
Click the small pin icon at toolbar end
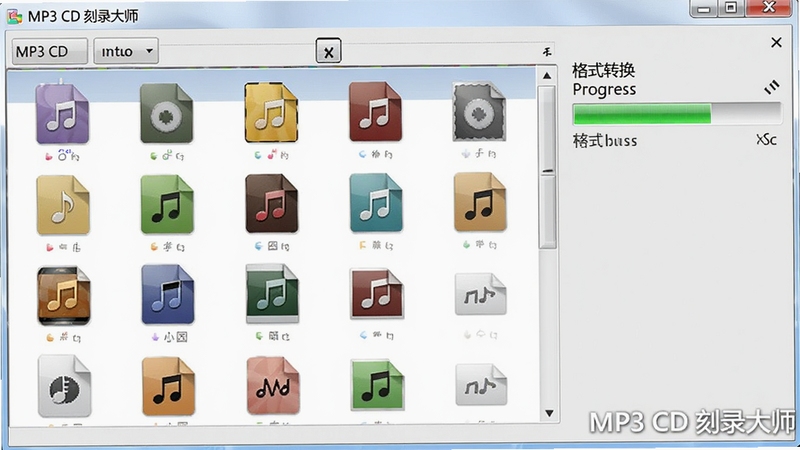click(x=547, y=52)
